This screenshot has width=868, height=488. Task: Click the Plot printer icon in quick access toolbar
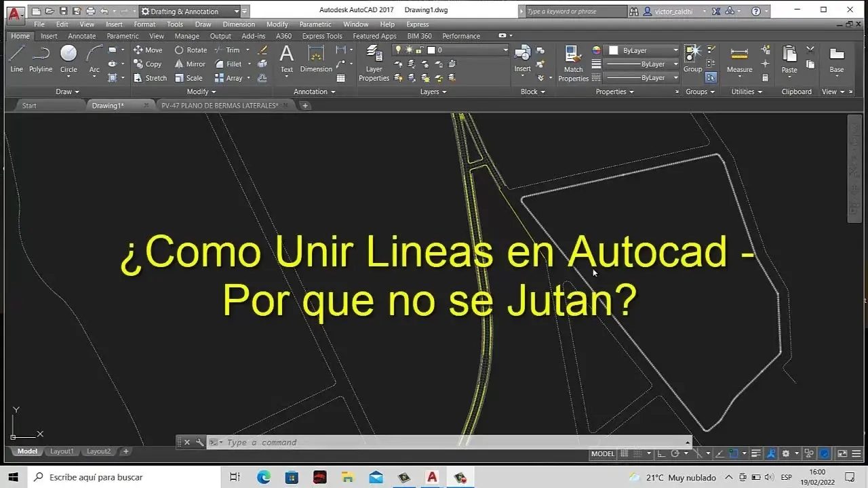coord(90,11)
